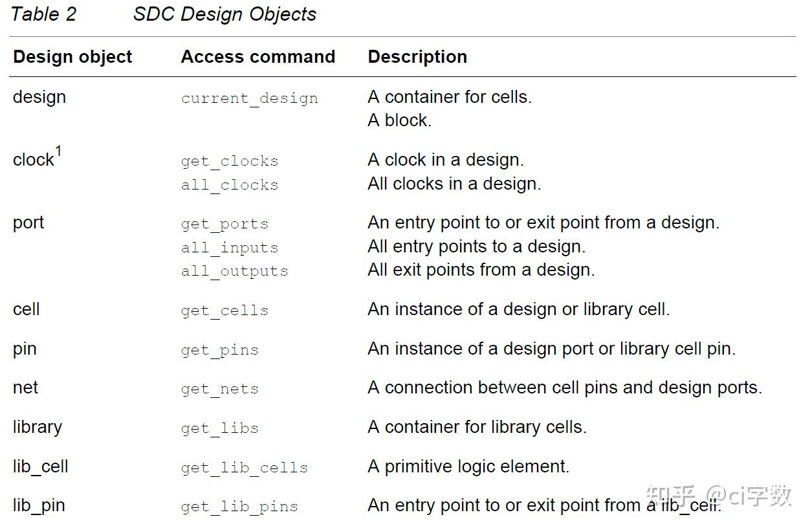Click the 'A block.' description
Screen dimensions: 812x528
pos(399,120)
